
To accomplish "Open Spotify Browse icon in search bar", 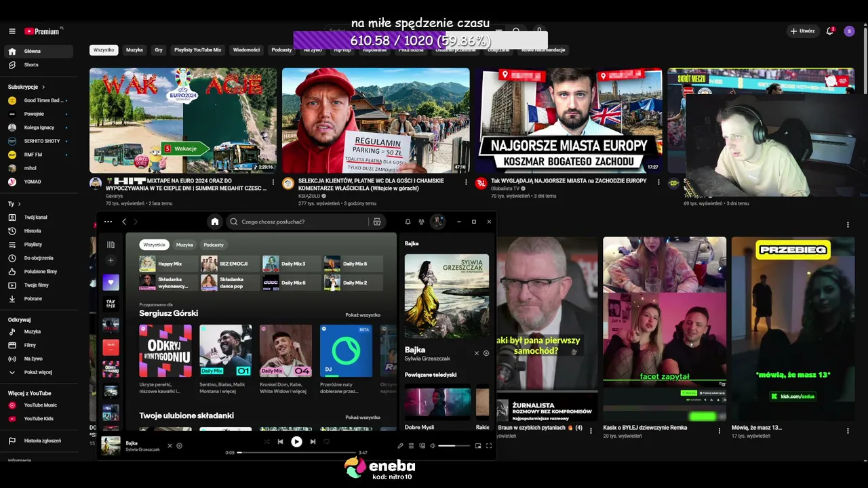I will coord(377,222).
